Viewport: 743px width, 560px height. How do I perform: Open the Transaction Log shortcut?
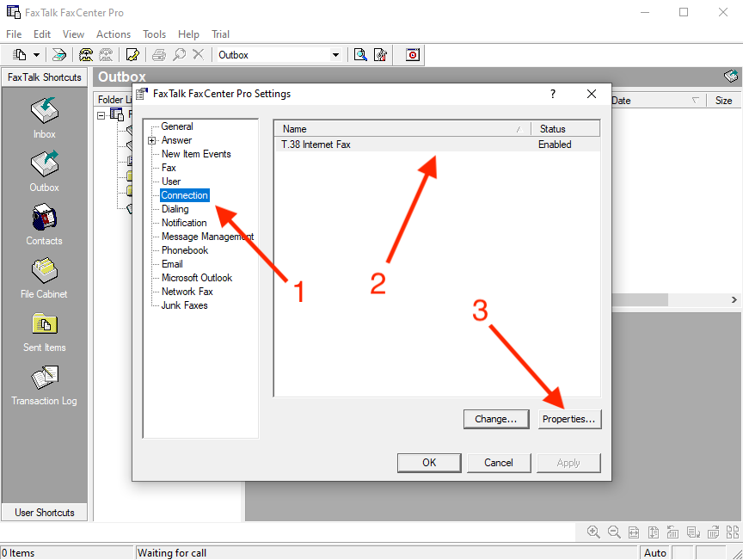(x=44, y=385)
